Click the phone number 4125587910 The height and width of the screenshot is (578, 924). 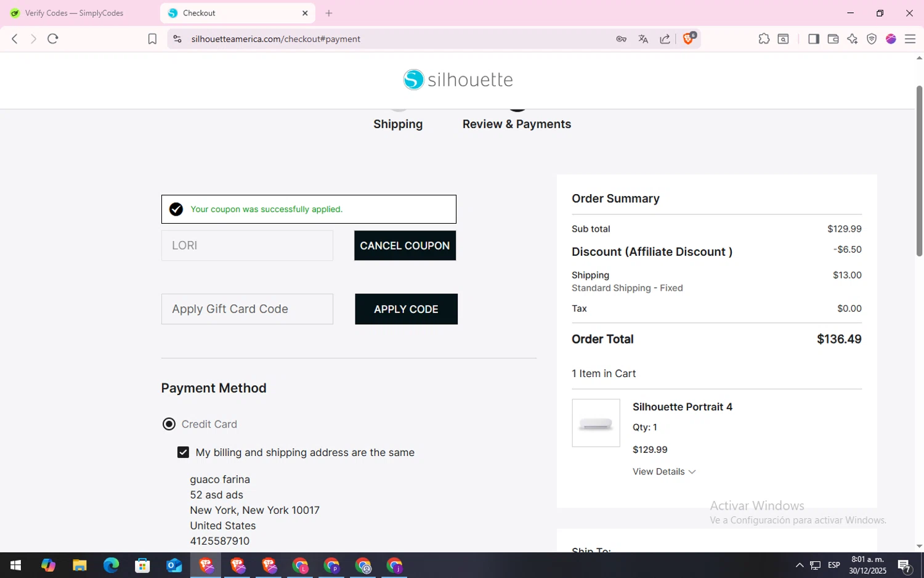[219, 541]
